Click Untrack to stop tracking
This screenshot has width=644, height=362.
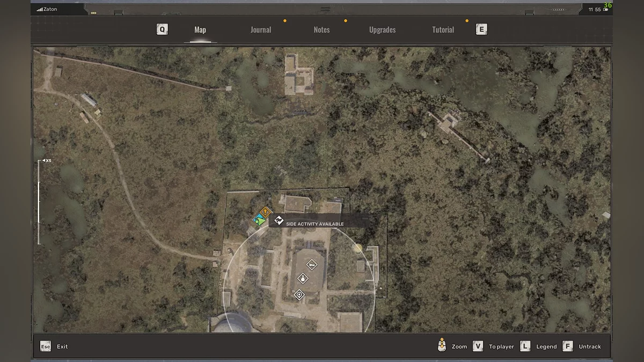click(x=590, y=346)
